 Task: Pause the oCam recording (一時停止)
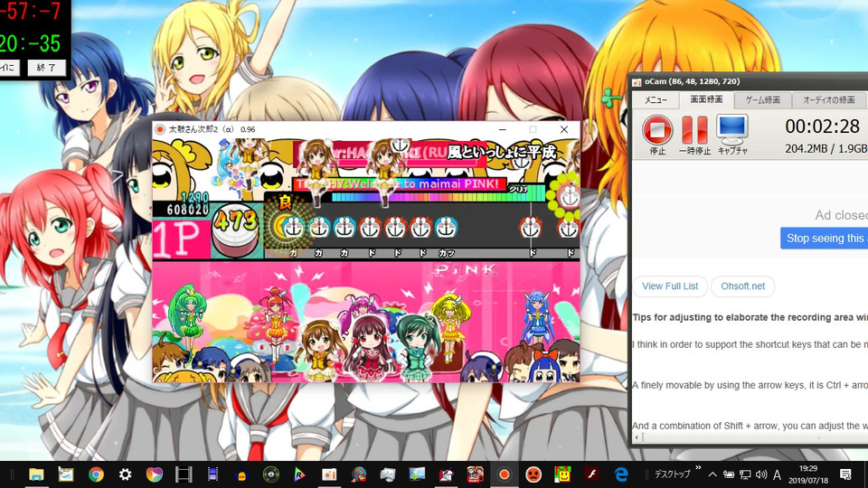click(694, 135)
